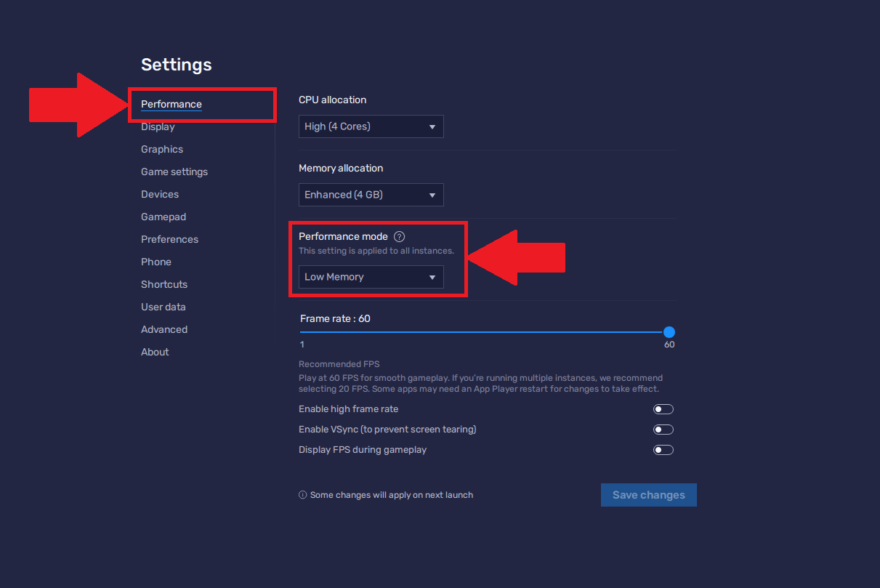Screen dimensions: 880x588
Task: Open the Advanced settings section
Action: coord(164,330)
